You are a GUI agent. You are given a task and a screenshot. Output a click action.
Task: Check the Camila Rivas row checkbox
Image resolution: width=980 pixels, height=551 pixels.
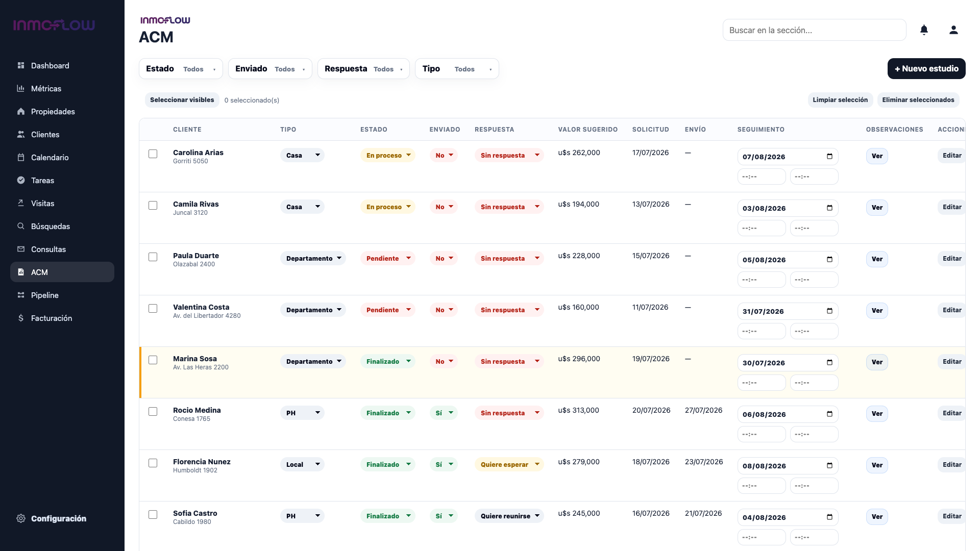[153, 205]
